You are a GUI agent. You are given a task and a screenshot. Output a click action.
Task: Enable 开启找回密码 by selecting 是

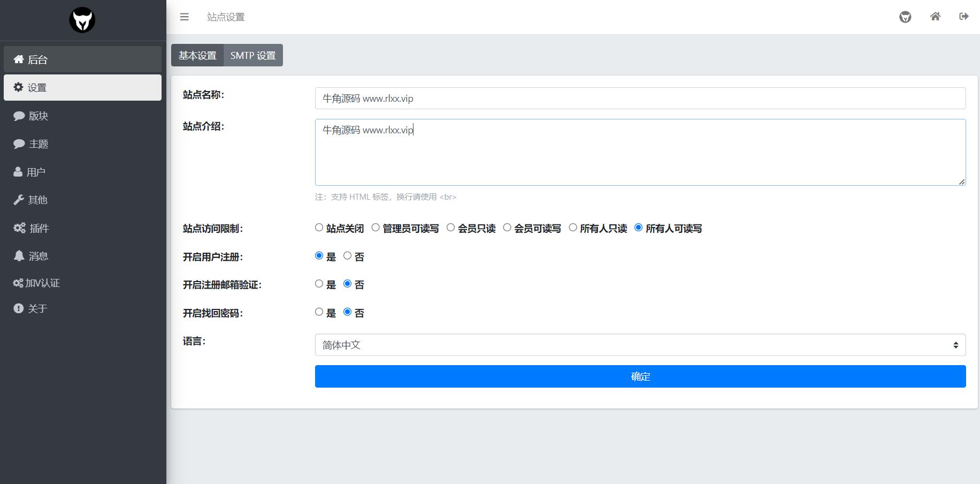319,312
